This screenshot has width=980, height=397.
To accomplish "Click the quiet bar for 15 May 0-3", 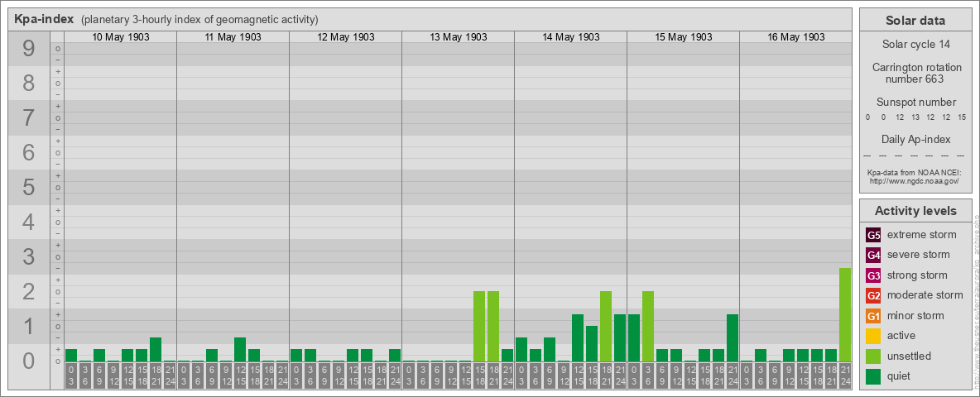I will coord(634,337).
